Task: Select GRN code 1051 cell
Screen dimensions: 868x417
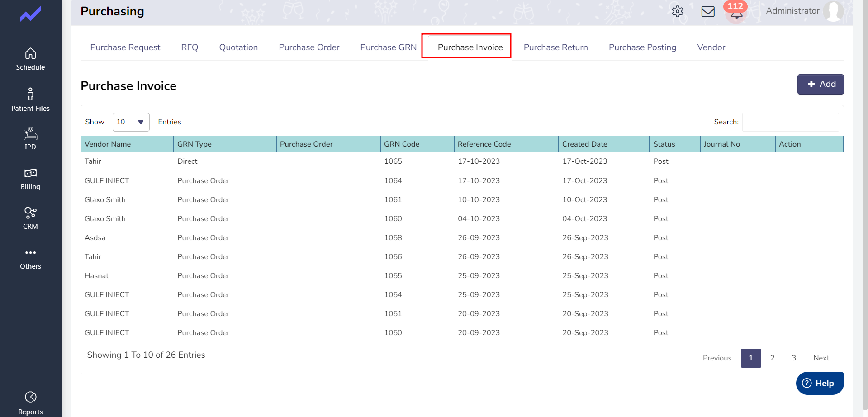Action: click(393, 314)
